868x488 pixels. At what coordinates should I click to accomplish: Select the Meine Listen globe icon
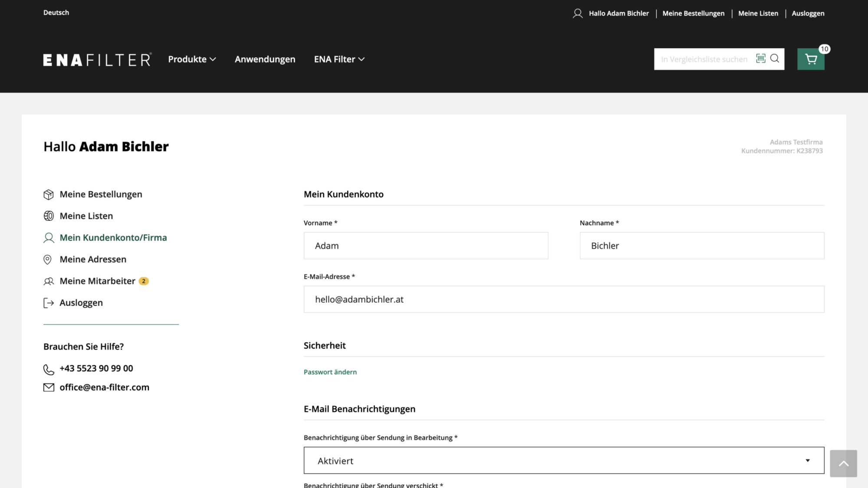(x=49, y=216)
